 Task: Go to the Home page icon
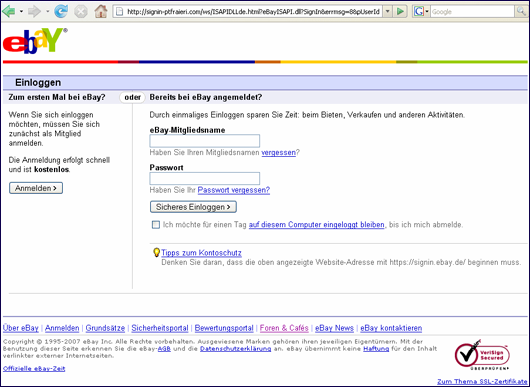(100, 11)
